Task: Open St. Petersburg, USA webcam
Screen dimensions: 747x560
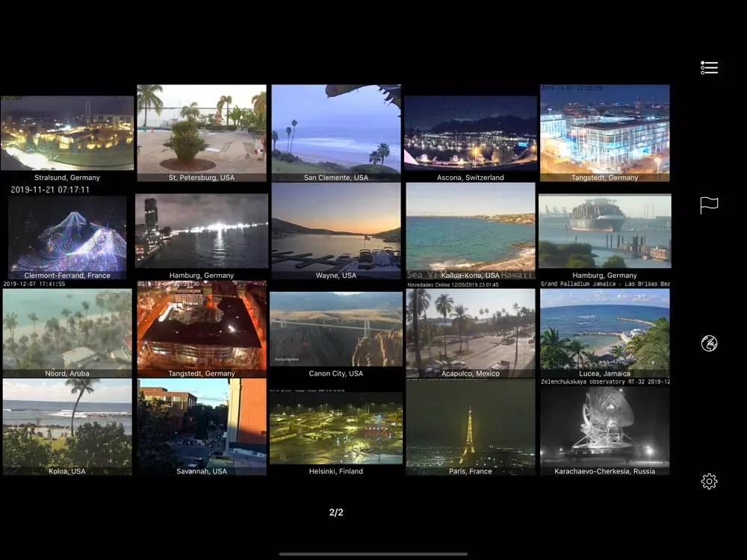Action: tap(202, 134)
